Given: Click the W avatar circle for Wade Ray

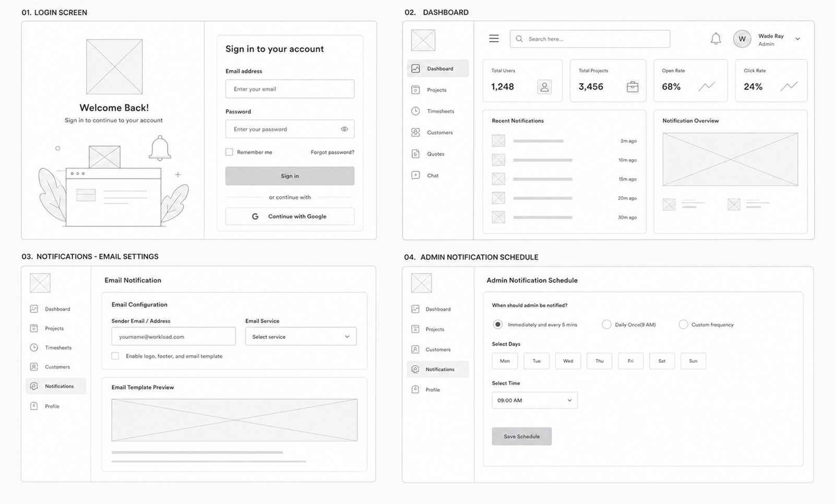Looking at the screenshot, I should tap(742, 39).
